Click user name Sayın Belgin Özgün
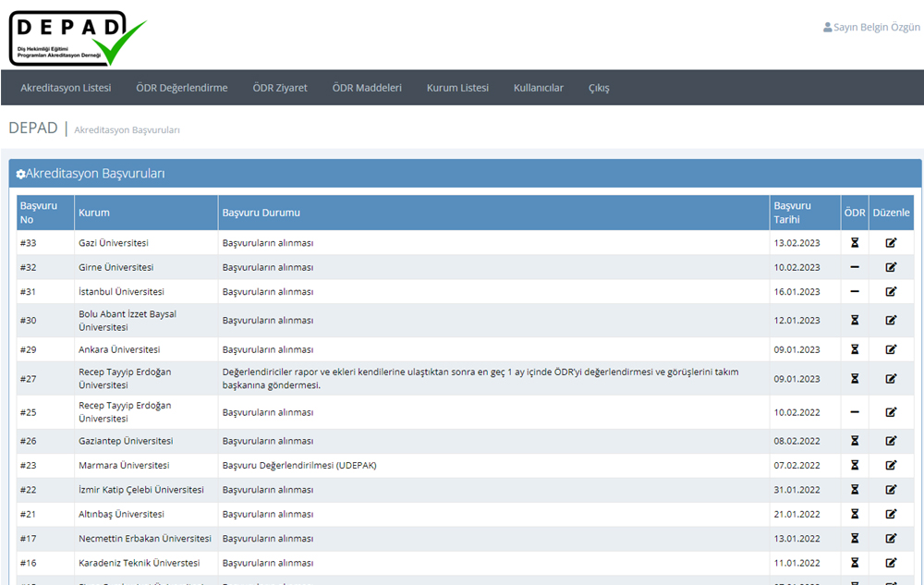Viewport: 924px width, 585px height. (876, 27)
